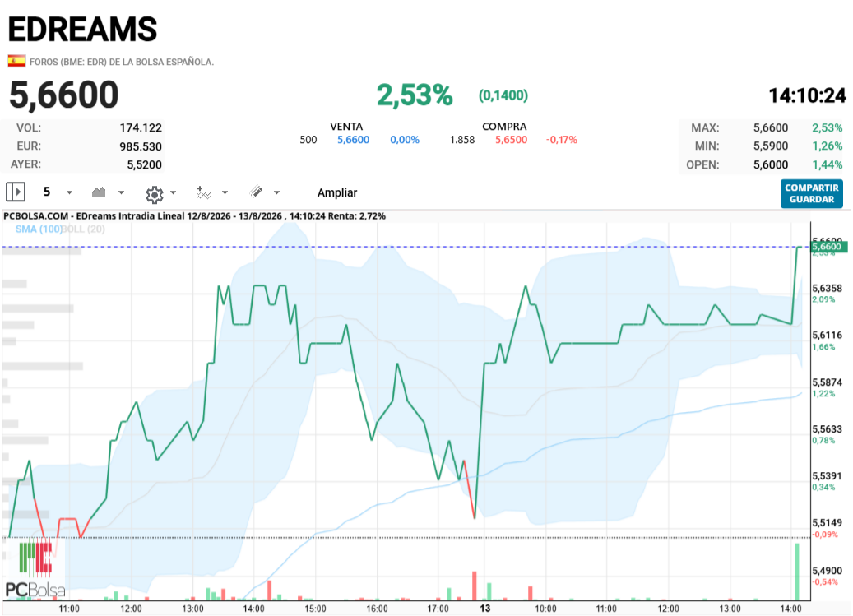853x616 pixels.
Task: Toggle the side panel icon
Action: [x=16, y=192]
